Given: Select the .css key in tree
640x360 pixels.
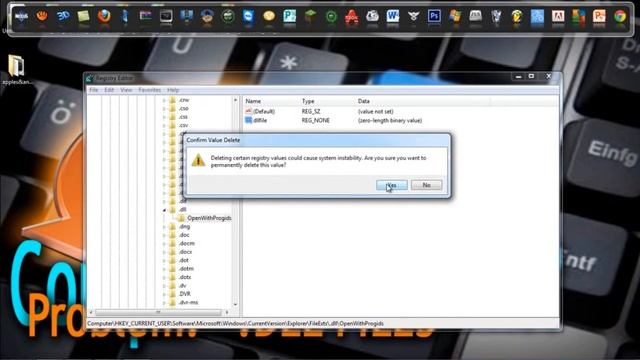Looking at the screenshot, I should coord(183,117).
